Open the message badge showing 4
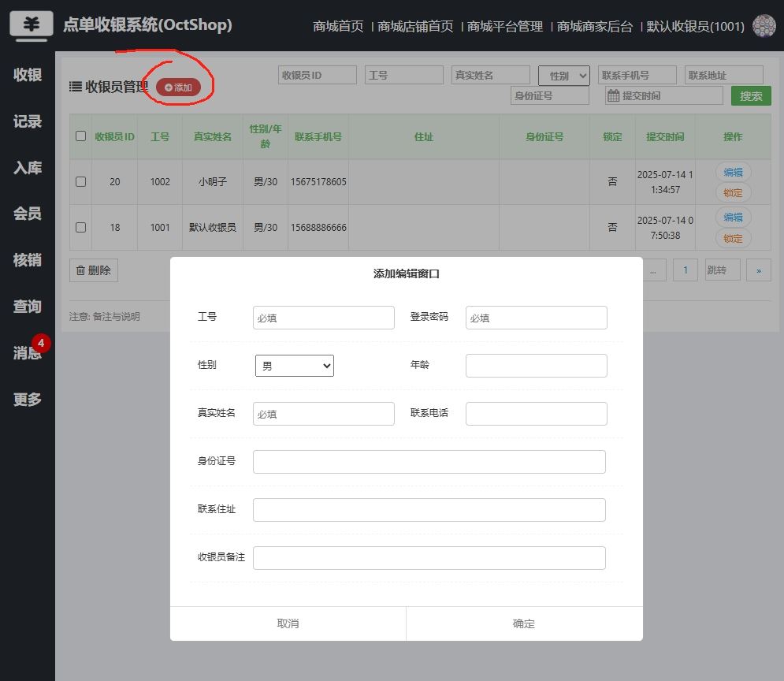784x681 pixels. tap(41, 343)
